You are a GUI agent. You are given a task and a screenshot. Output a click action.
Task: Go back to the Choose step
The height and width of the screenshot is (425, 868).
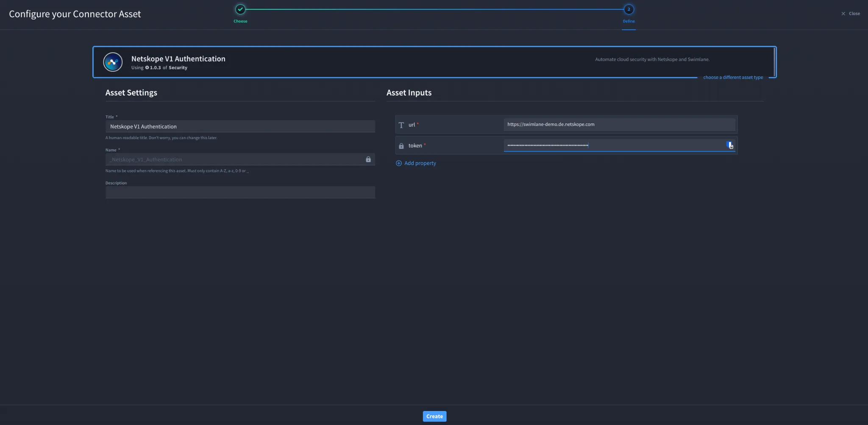tap(240, 9)
